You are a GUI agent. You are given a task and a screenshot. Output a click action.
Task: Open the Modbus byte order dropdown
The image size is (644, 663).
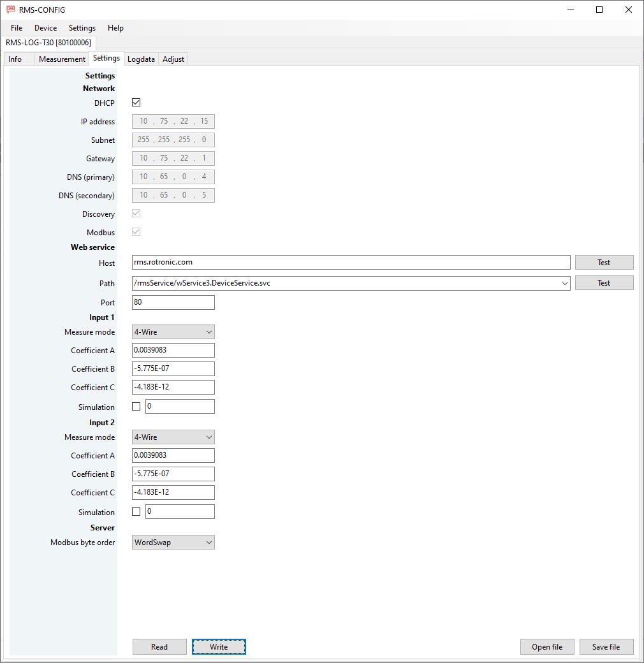(x=173, y=543)
